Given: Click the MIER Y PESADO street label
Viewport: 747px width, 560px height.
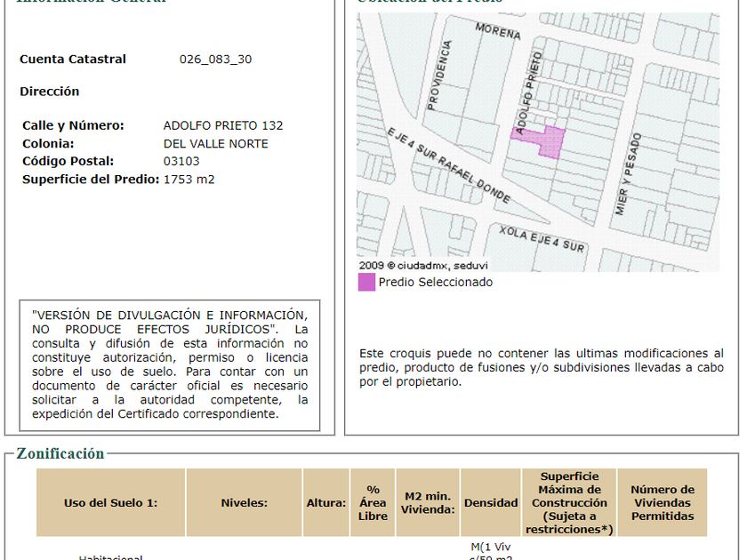Looking at the screenshot, I should (628, 174).
